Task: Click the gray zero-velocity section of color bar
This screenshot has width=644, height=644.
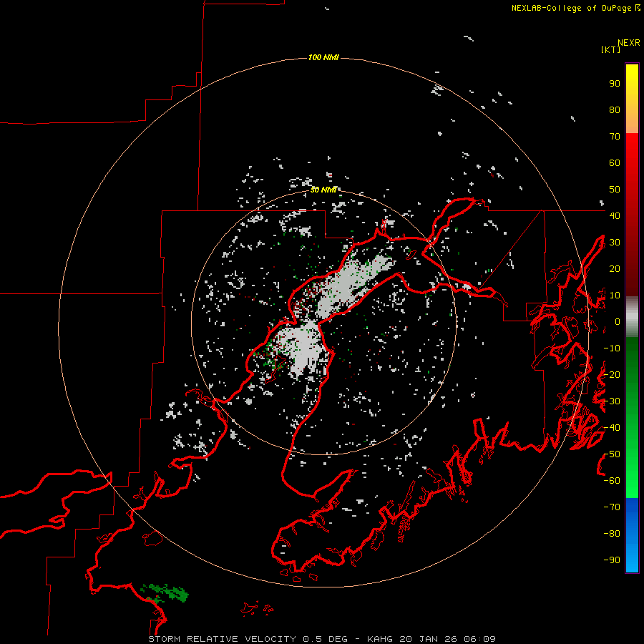Action: coord(632,317)
